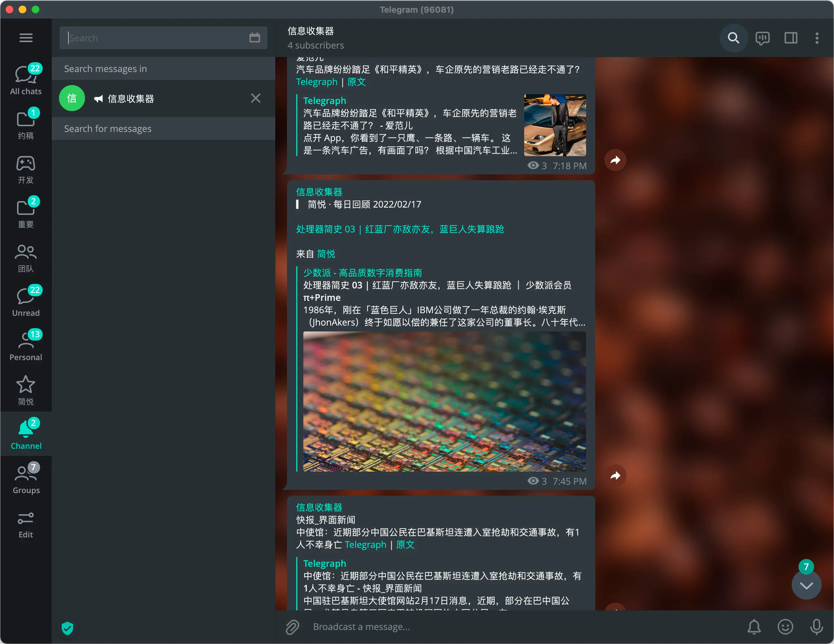Open Telegraph link in 爱范儿 message
834x644 pixels.
(317, 82)
